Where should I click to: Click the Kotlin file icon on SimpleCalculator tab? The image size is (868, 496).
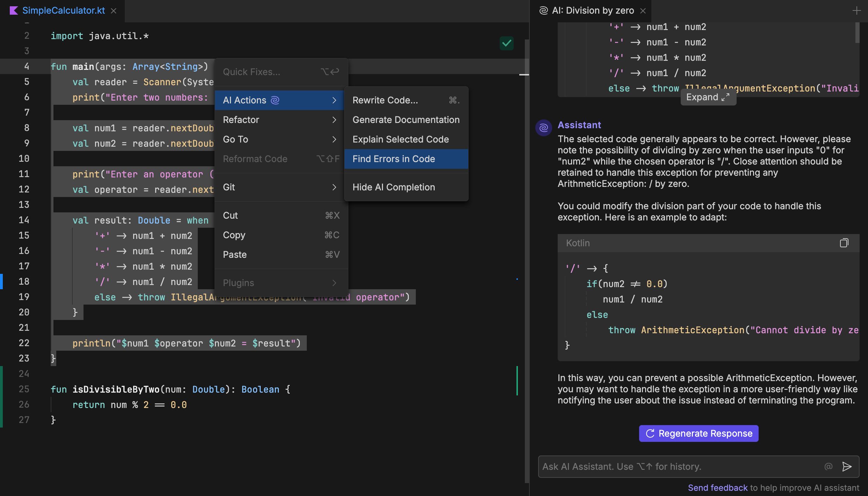coord(14,10)
